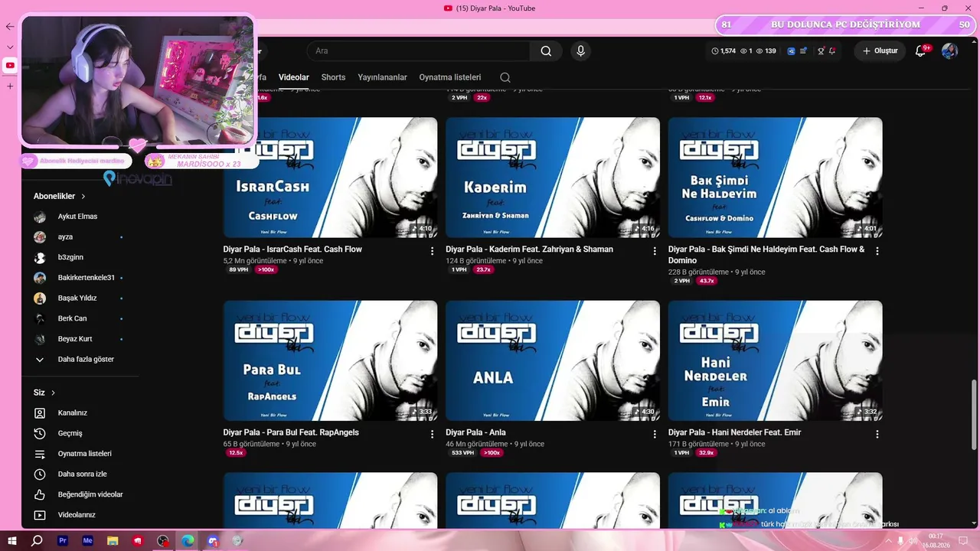Open Discord from the taskbar
Screen dimensions: 980x551
click(213, 541)
